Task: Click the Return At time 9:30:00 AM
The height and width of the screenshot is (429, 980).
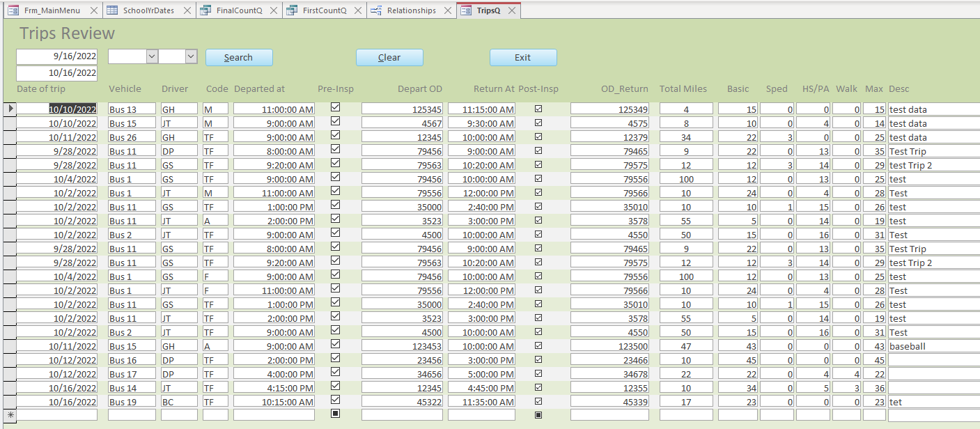Action: tap(482, 123)
